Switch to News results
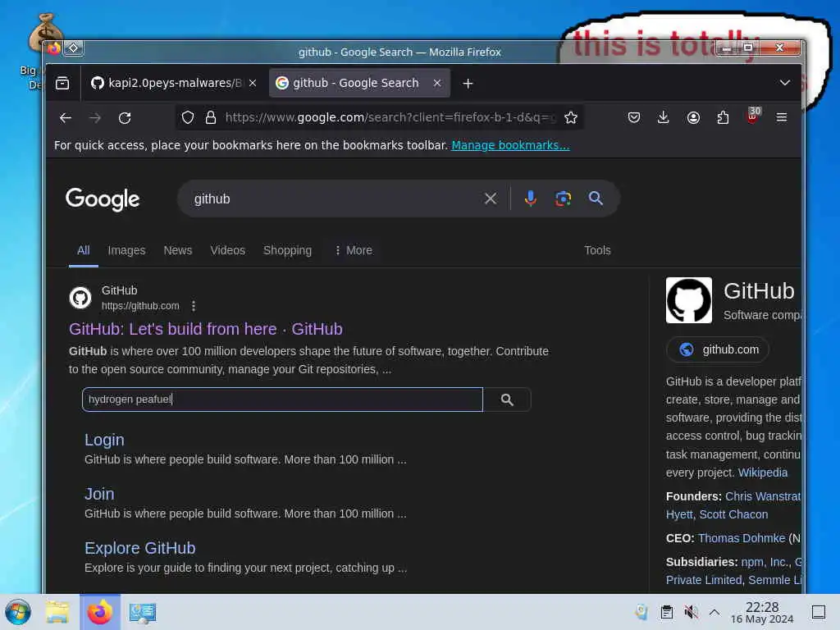This screenshot has height=630, width=840. pos(177,250)
